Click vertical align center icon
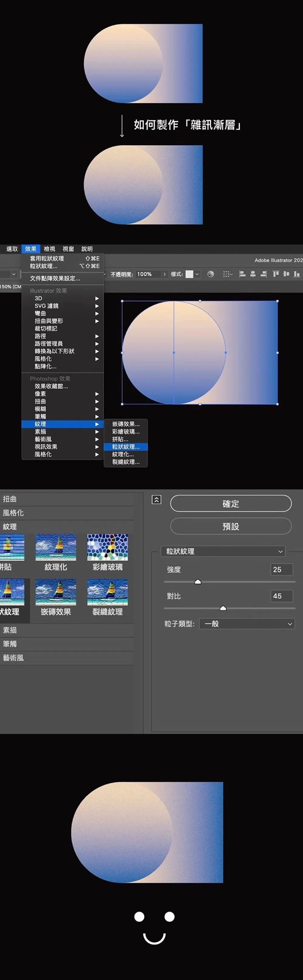 (286, 274)
